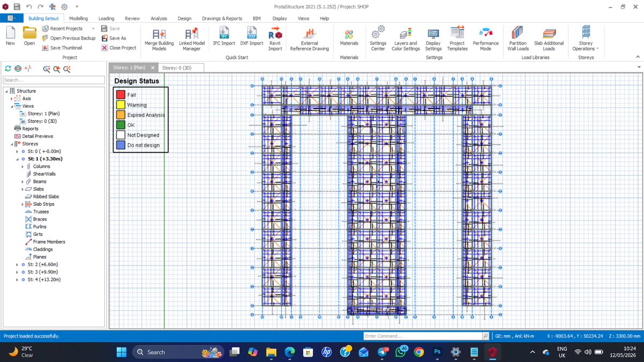Open the Recent Projects dropdown
Viewport: 644px width, 362px height.
click(93, 28)
